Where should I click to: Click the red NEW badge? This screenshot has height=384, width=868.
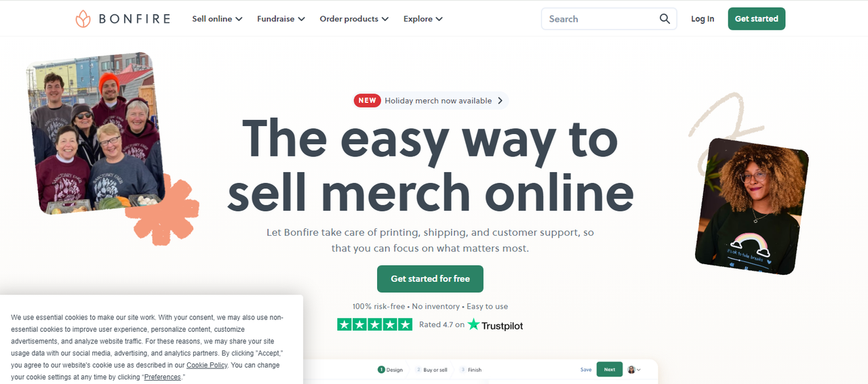coord(367,100)
